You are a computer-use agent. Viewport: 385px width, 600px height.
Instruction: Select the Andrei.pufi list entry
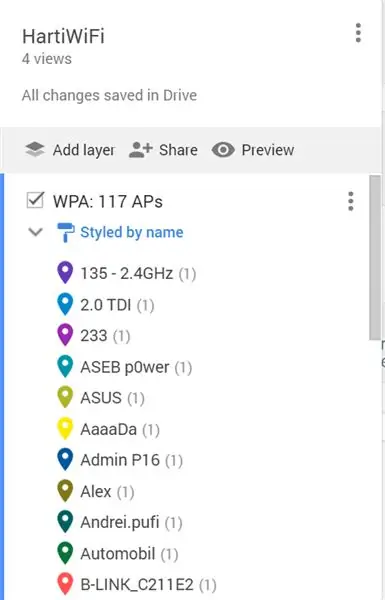coord(120,522)
